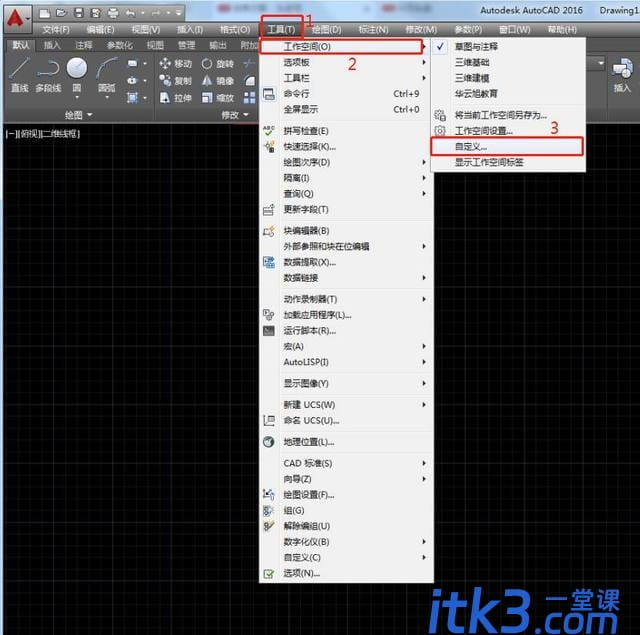The height and width of the screenshot is (635, 640).
Task: Open 选项(N)... at menu bottom
Action: click(346, 573)
